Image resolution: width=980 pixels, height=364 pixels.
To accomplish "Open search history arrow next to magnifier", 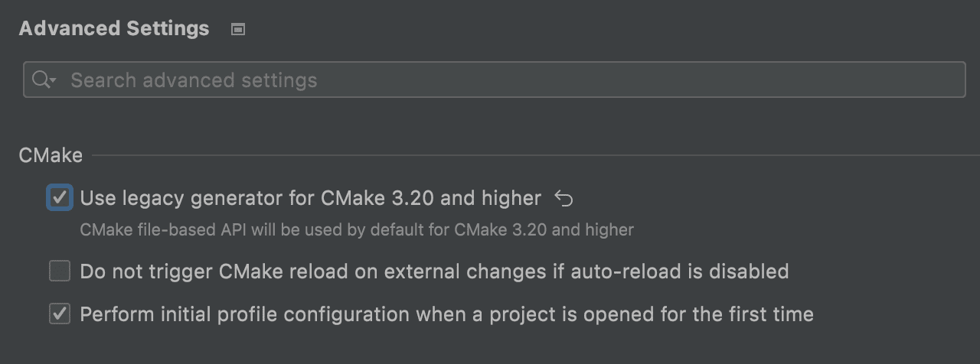I will coord(53,81).
